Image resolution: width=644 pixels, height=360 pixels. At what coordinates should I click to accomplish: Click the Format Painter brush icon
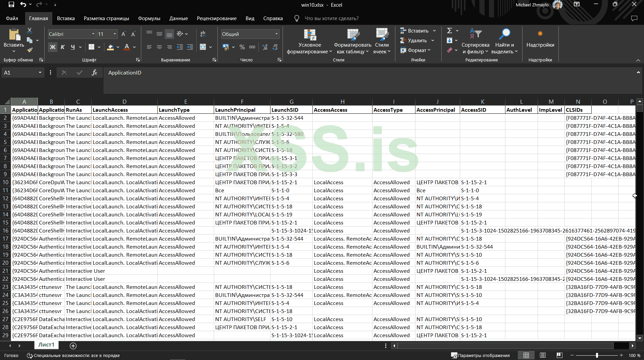click(30, 50)
